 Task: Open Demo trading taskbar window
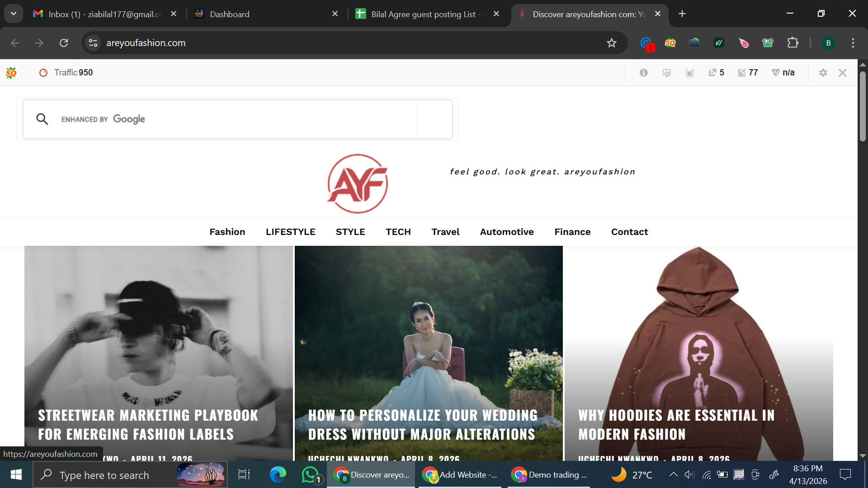(x=549, y=474)
